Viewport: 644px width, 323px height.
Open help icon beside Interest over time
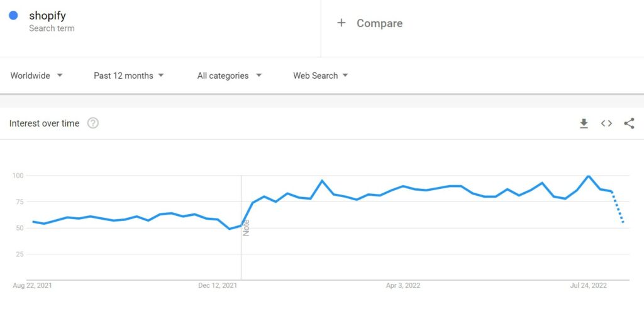(93, 123)
